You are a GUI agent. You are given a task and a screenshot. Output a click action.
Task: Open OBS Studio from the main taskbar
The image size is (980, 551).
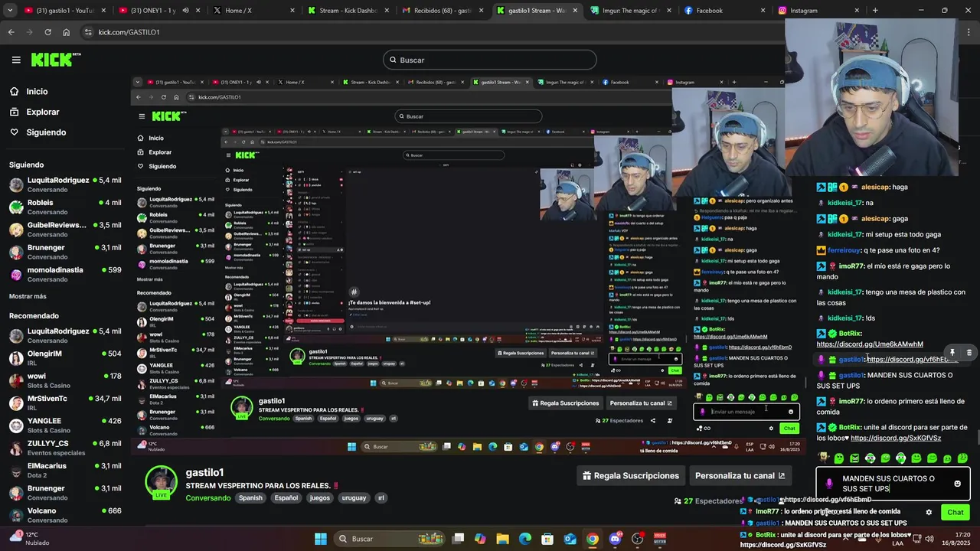(x=637, y=539)
